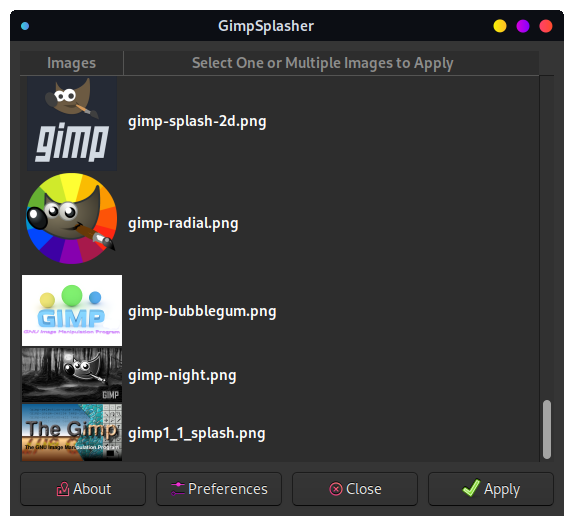Close window using the red circle
Screen dimensions: 574x526
(x=546, y=26)
